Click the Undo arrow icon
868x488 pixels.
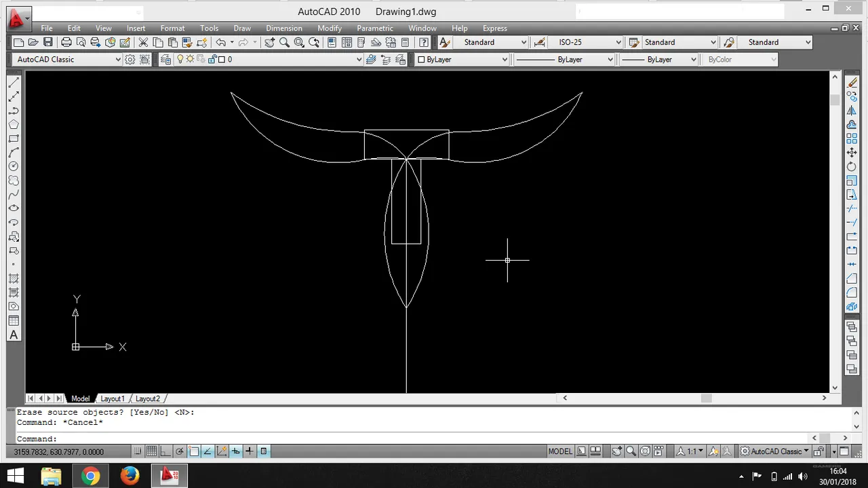[220, 42]
